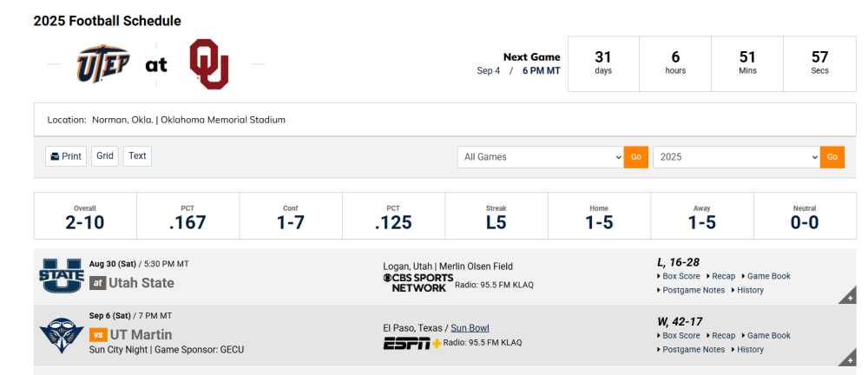Open Game Book for Utah State game
This screenshot has height=375, width=868.
point(766,276)
